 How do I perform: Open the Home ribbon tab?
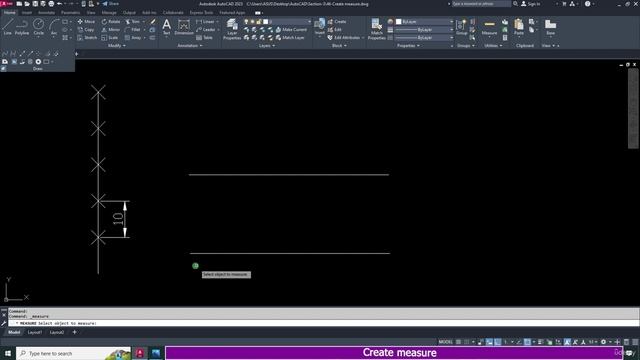pos(9,13)
